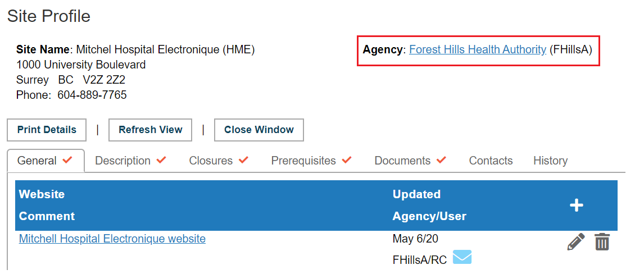Click the Agency/User column header
The image size is (644, 274).
point(429,216)
